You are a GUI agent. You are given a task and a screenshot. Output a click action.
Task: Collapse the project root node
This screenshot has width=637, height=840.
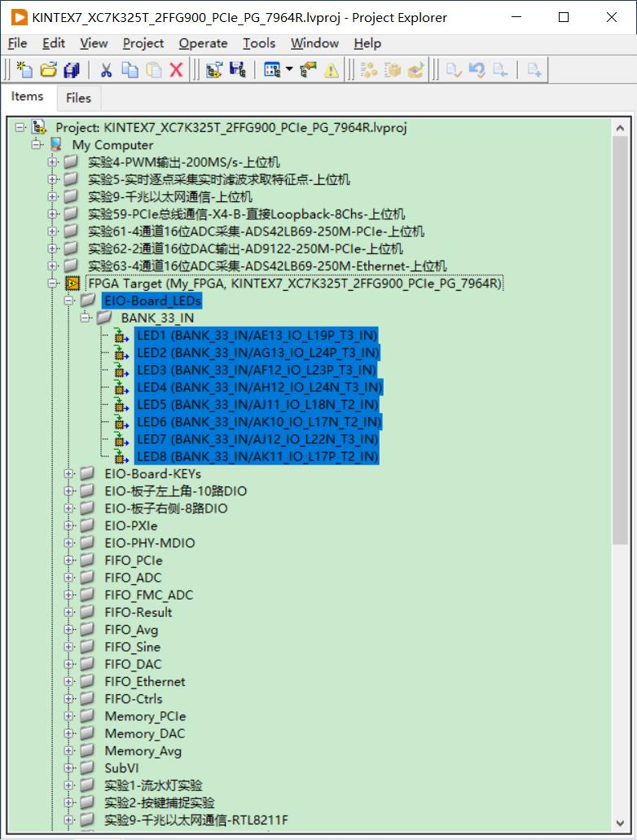[20, 127]
